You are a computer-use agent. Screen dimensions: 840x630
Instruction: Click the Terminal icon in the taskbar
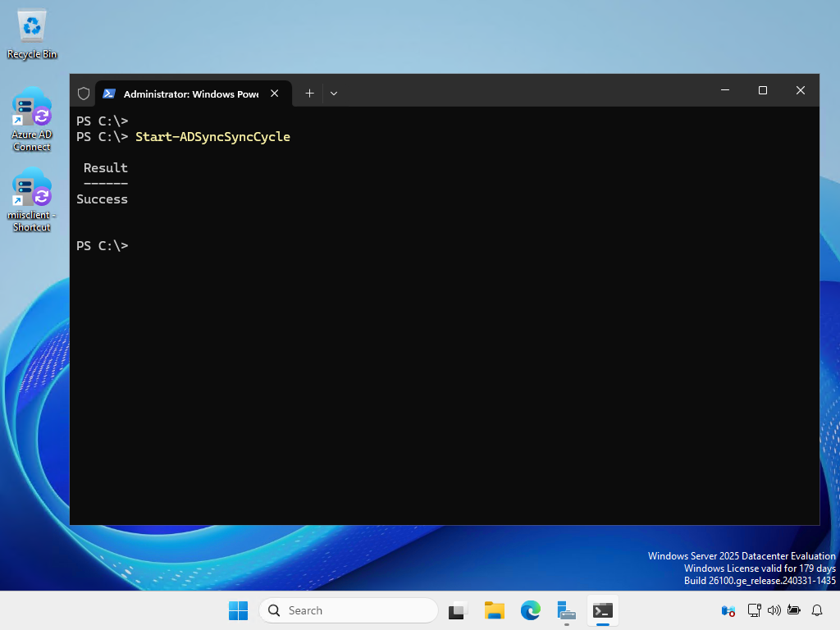tap(603, 610)
